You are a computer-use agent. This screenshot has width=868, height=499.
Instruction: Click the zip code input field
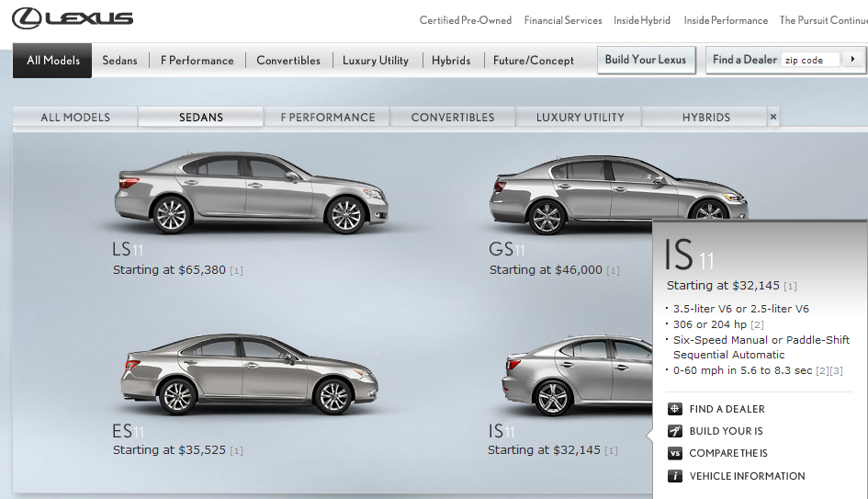pyautogui.click(x=810, y=60)
